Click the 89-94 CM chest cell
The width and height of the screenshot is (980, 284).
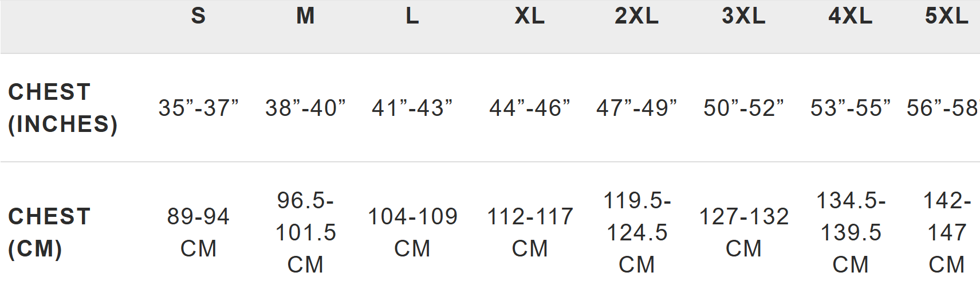click(x=198, y=232)
